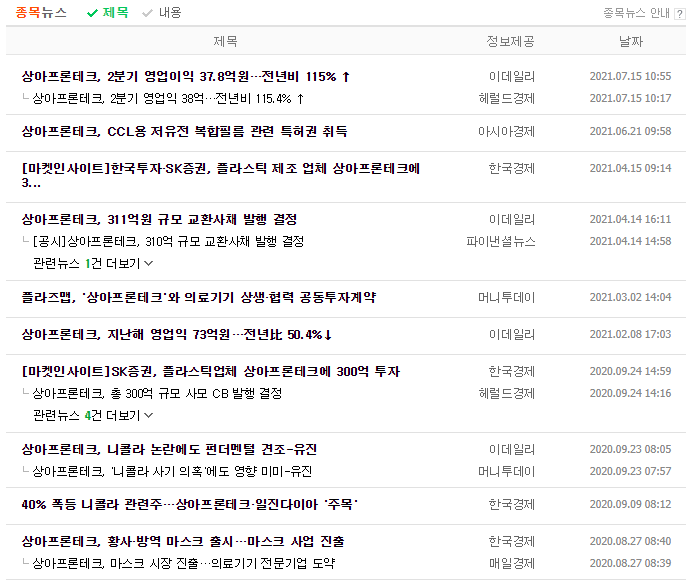Screen dimensions: 694x584
Task: Open article 40% 폭등 니콜라 관련주
Action: tap(189, 504)
